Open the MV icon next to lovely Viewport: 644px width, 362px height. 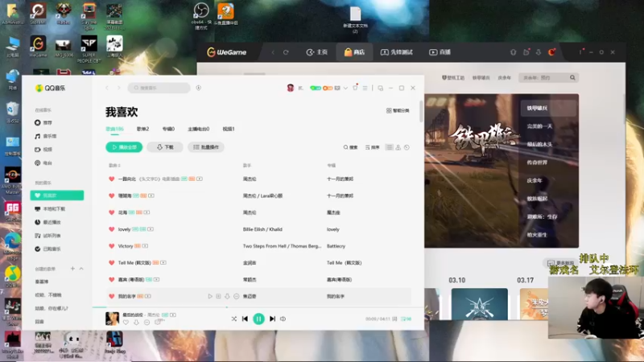coord(151,229)
